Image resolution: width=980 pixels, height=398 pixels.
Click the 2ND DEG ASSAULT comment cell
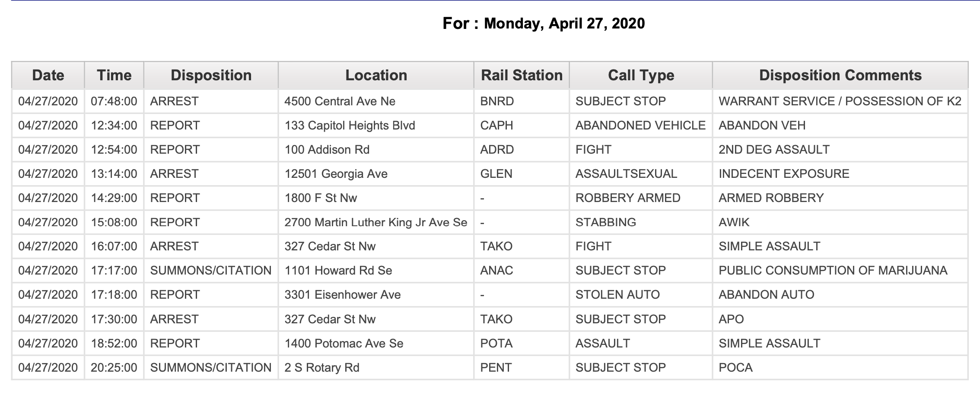tap(840, 150)
